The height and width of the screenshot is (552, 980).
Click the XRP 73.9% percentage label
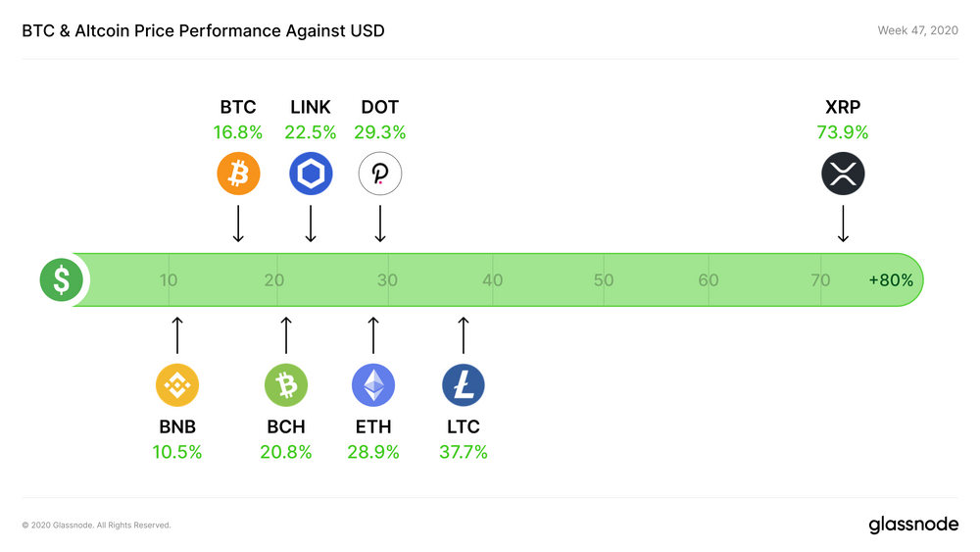coord(843,132)
